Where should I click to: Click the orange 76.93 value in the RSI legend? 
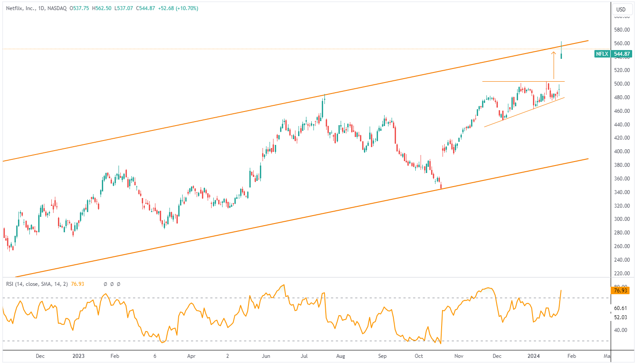click(x=77, y=284)
